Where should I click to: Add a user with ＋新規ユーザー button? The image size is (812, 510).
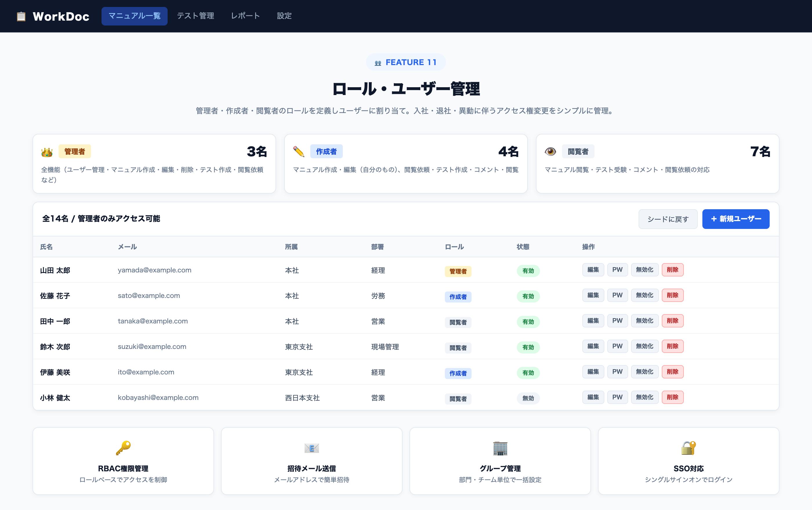(x=735, y=219)
